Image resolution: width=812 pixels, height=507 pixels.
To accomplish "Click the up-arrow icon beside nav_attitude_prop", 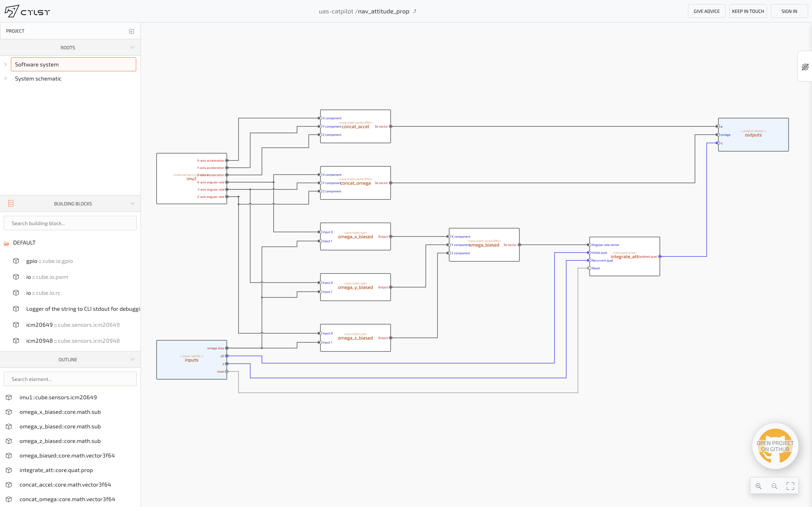I will 415,11.
